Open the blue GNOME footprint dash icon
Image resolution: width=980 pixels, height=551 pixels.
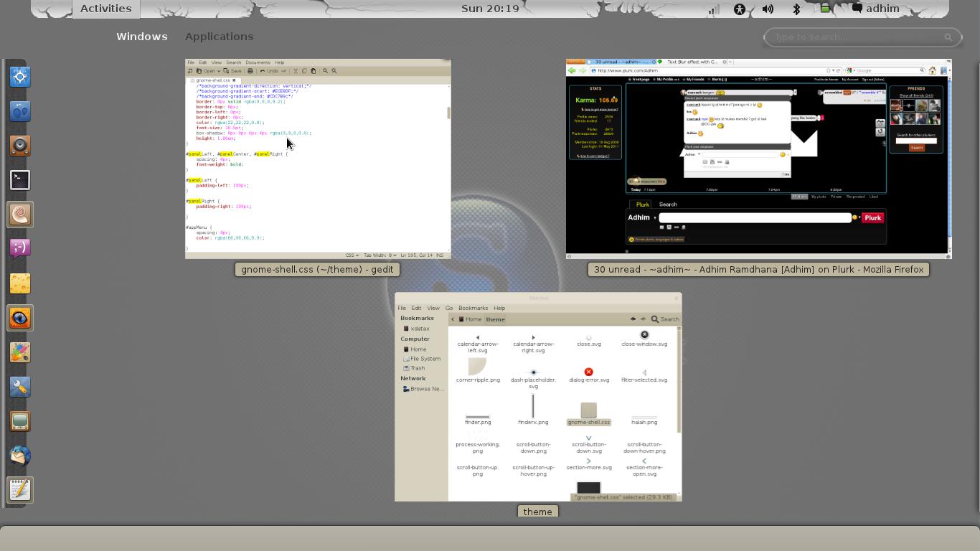point(20,111)
